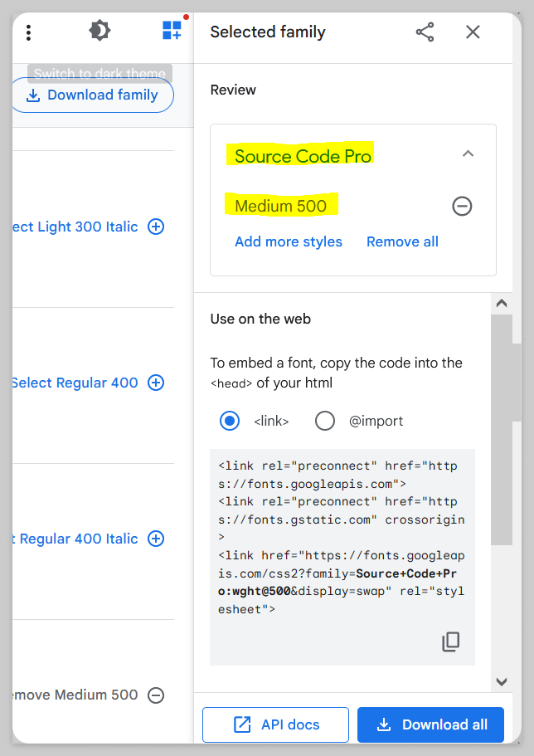Viewport: 534px width, 756px height.
Task: Click the 'Regular 400 Italic' select text
Action: pos(75,539)
